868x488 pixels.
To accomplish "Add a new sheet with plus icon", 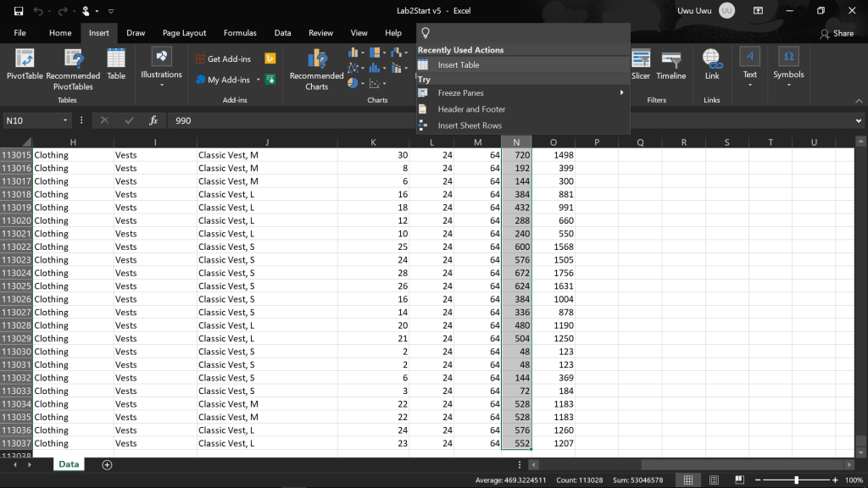I will coord(107,464).
